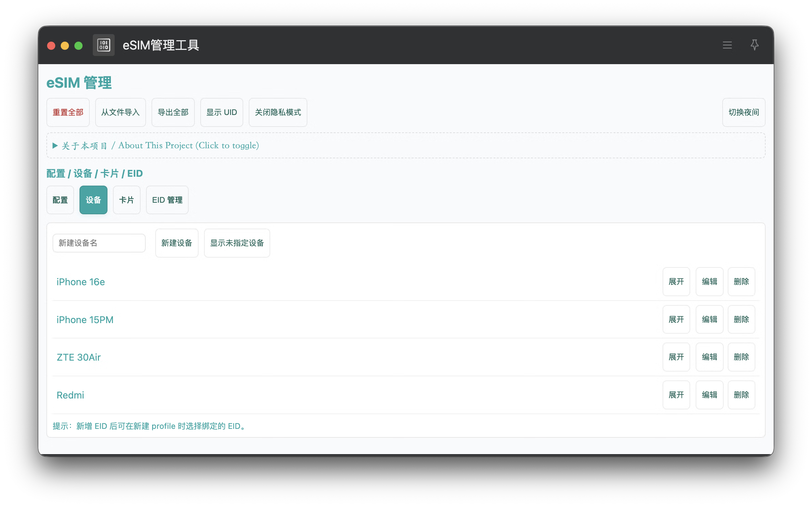
Task: Click the red 重置全部 button
Action: coord(68,112)
